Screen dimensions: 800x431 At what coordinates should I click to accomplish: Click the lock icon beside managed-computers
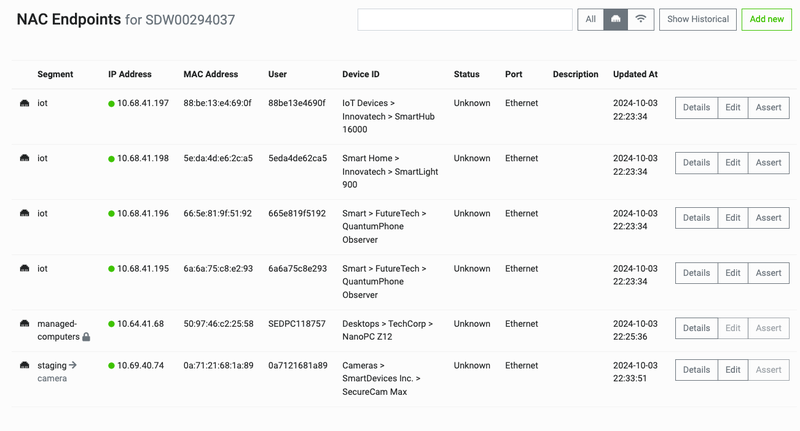(x=86, y=337)
